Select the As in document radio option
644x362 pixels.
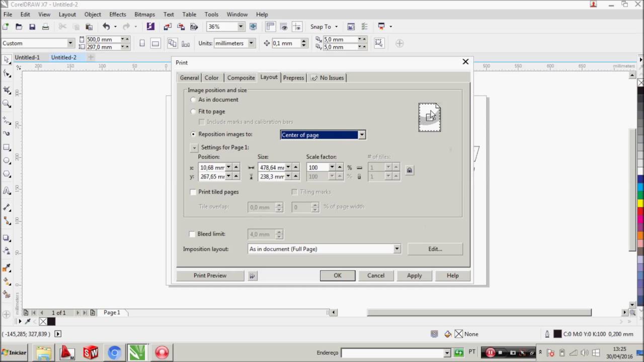[193, 100]
